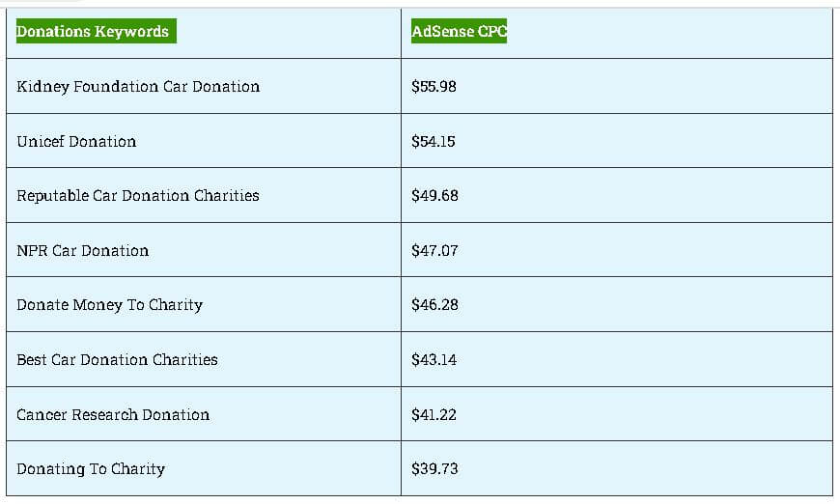This screenshot has height=504, width=840.
Task: Select Cancer Research Donation keyword
Action: (x=113, y=415)
